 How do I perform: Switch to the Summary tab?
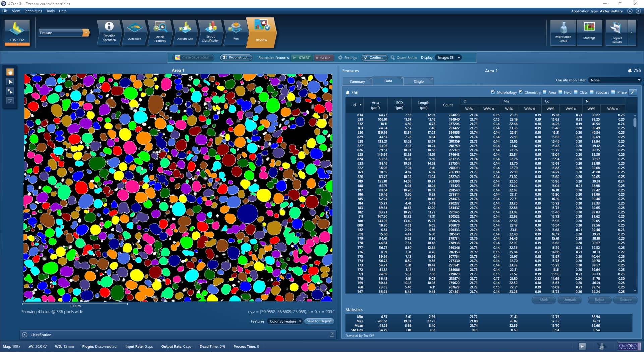click(357, 81)
